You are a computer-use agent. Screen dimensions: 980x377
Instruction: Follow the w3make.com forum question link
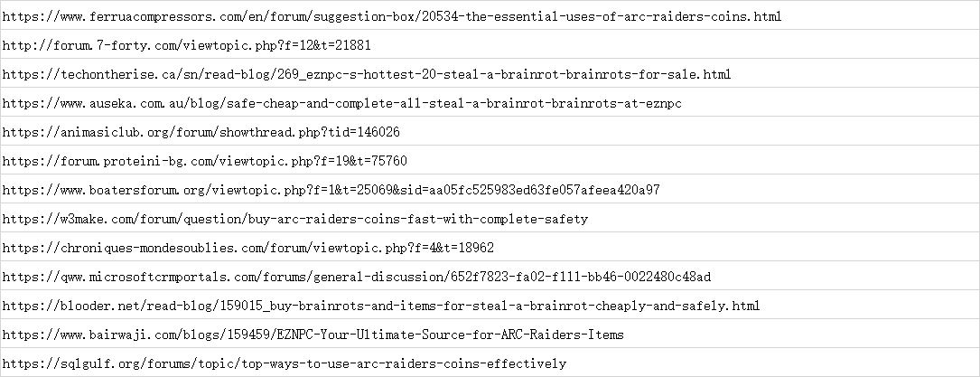point(295,219)
